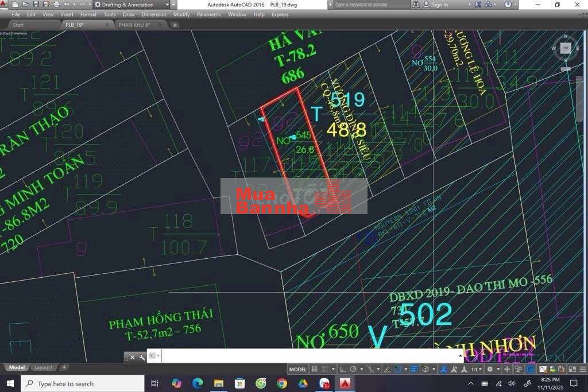Click the MODEL space button in status bar
Screen dimensions: 588x392
tap(297, 369)
